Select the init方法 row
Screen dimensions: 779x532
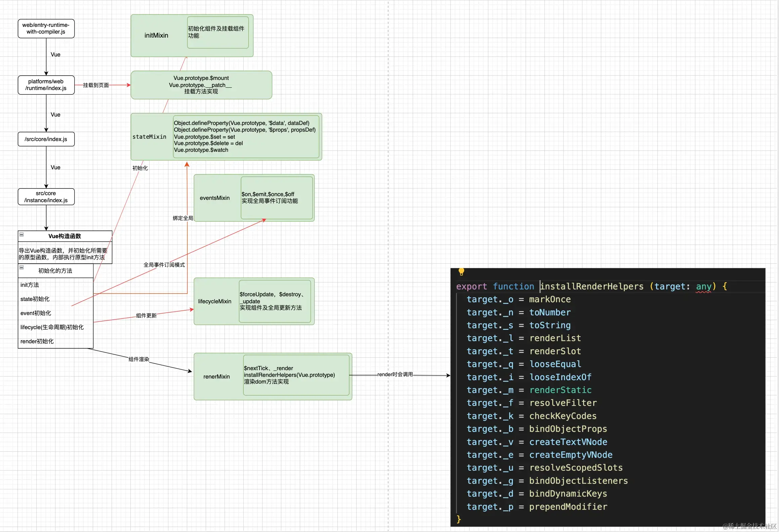[30, 285]
